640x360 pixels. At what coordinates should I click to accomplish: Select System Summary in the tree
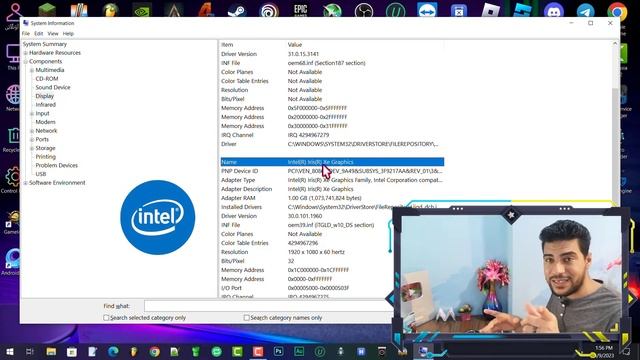coord(44,44)
